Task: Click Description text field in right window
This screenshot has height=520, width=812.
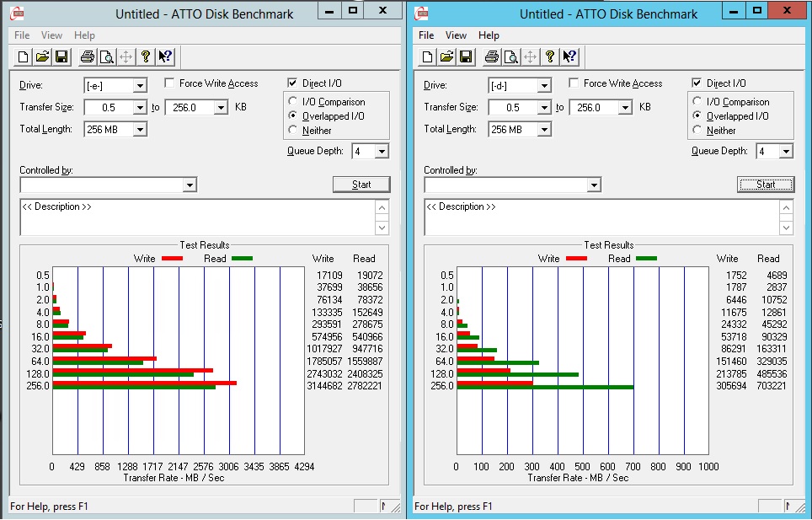Action: (602, 217)
